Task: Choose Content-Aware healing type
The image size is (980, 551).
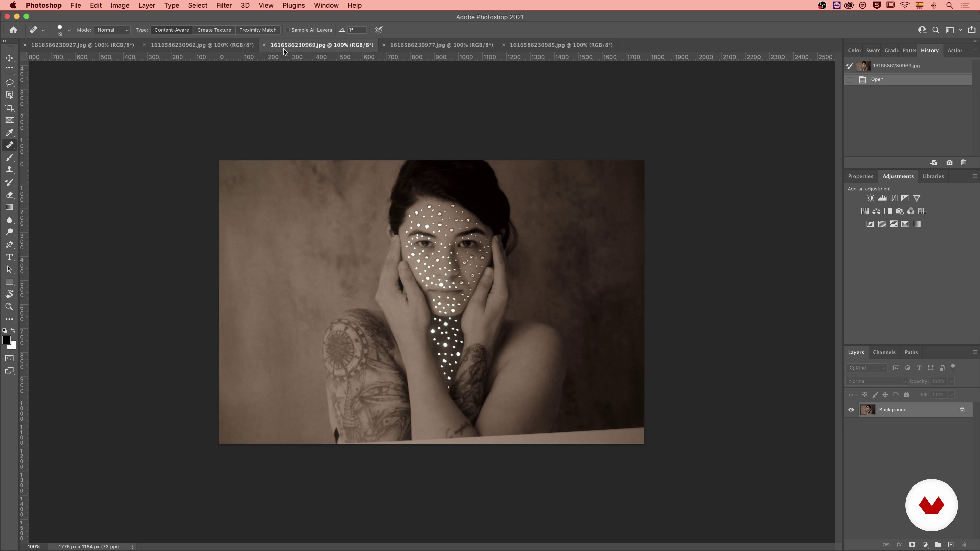Action: click(171, 30)
